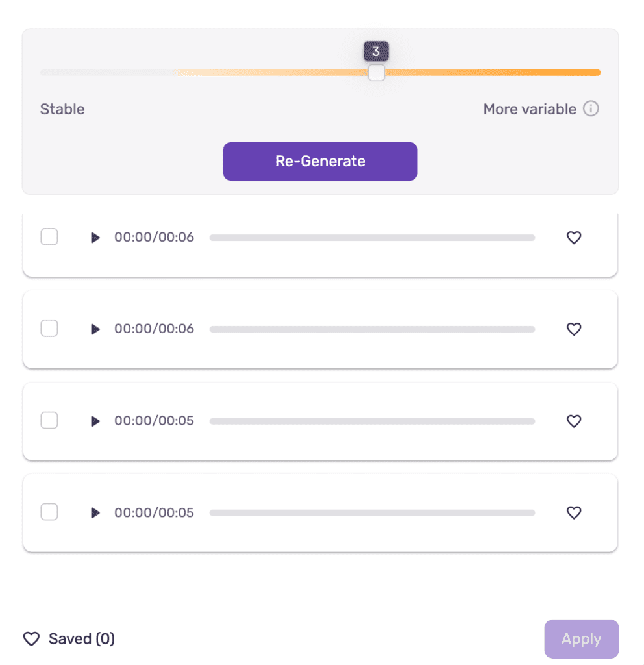The height and width of the screenshot is (665, 644).
Task: Play the third 5-second audio clip
Action: tap(95, 421)
